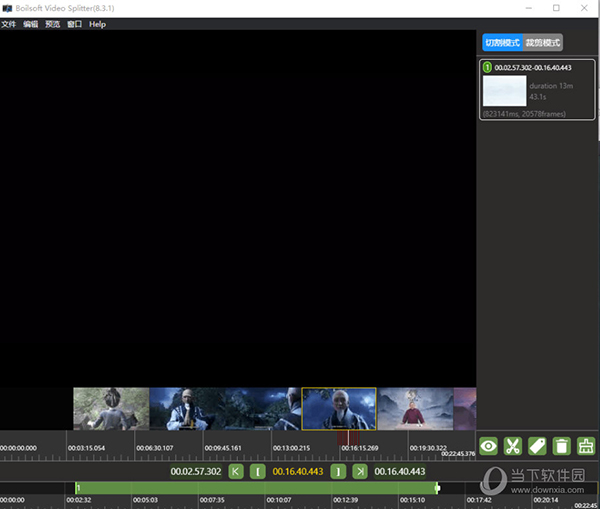
Task: Open the 文件 menu
Action: click(8, 24)
